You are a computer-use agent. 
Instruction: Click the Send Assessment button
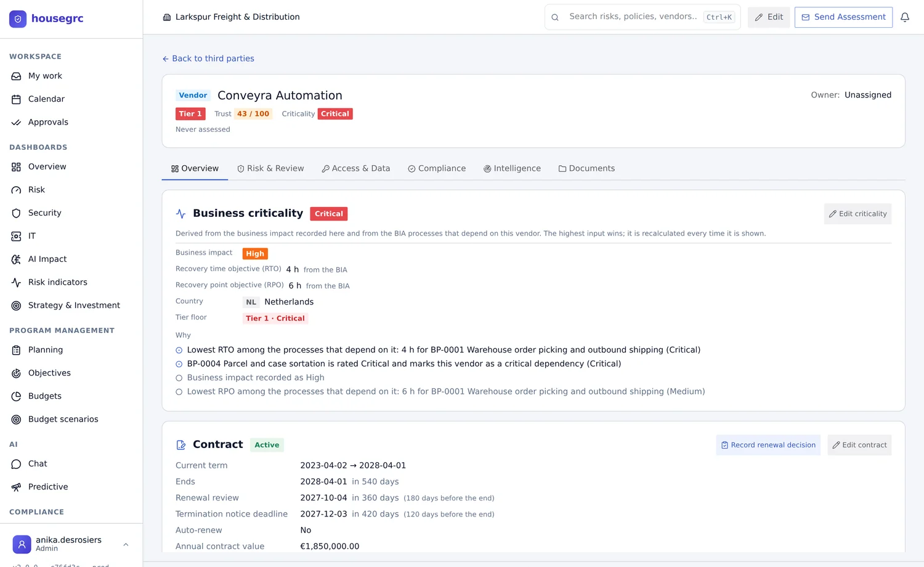coord(843,17)
